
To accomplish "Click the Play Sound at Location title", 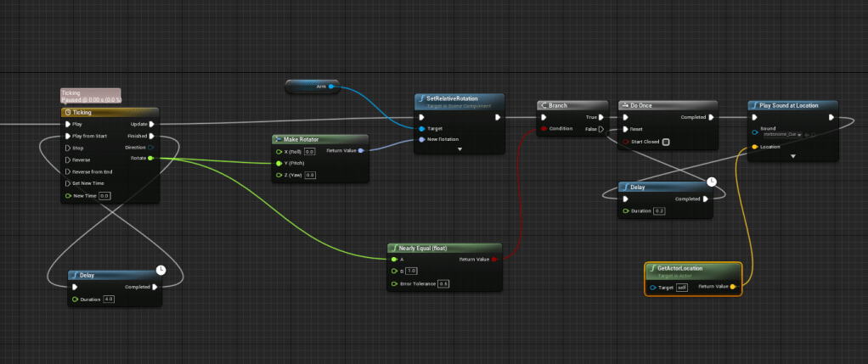I will tap(790, 105).
